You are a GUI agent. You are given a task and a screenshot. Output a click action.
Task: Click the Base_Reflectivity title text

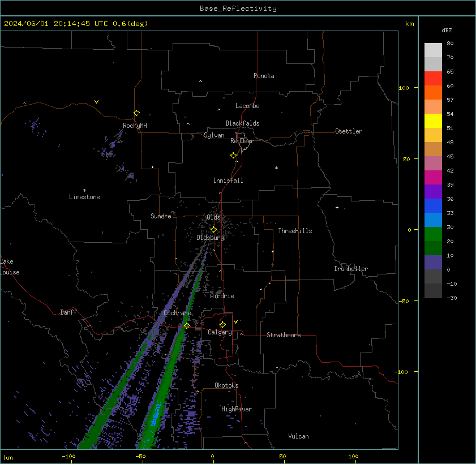pyautogui.click(x=238, y=8)
